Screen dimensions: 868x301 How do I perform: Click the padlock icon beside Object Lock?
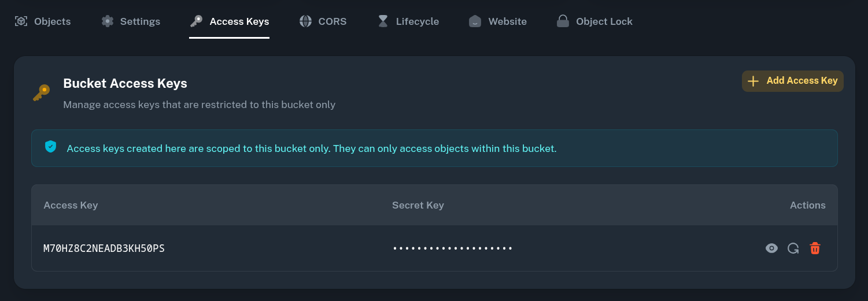(563, 21)
